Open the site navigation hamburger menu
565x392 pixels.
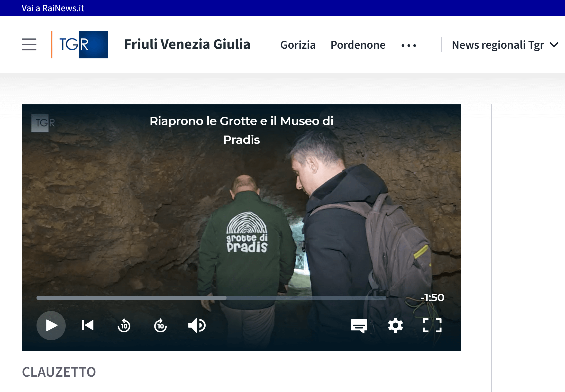(29, 45)
